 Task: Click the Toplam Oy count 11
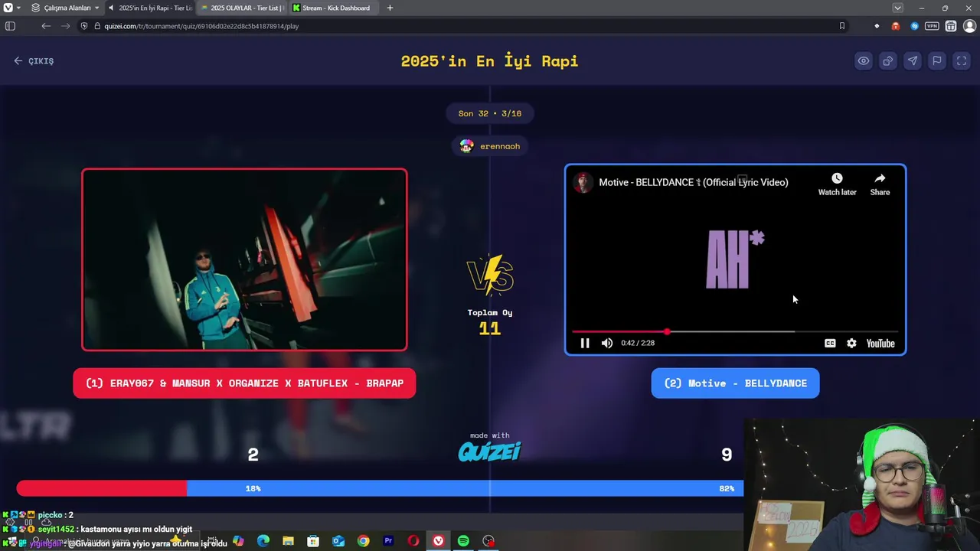490,328
